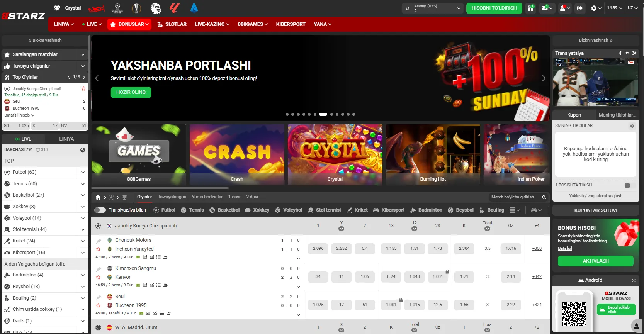Click Batafsil link in Bonus Hisobi
The image size is (644, 334).
(x=565, y=249)
